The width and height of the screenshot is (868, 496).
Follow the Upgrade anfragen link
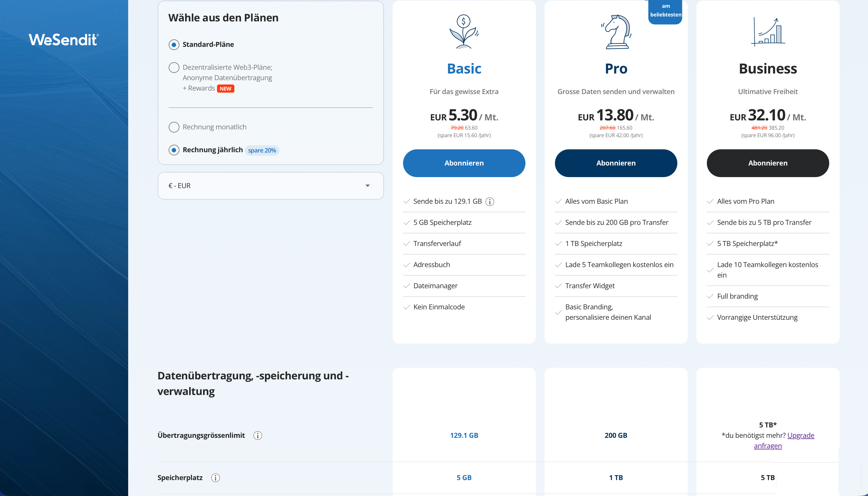coord(800,435)
